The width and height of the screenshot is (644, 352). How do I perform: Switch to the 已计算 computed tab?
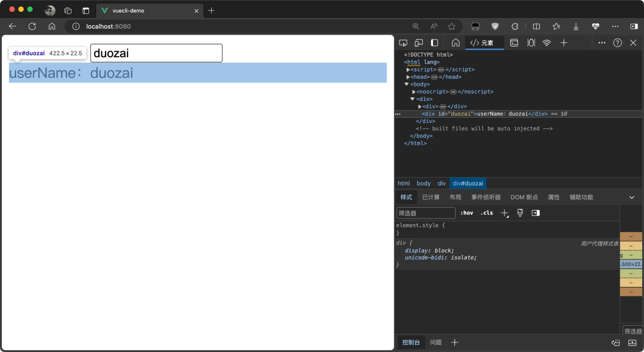(431, 197)
